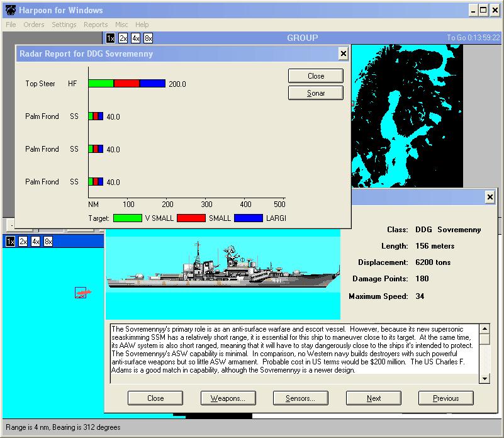This screenshot has height=438, width=504.
Task: Go to the Next ship class
Action: (x=374, y=398)
